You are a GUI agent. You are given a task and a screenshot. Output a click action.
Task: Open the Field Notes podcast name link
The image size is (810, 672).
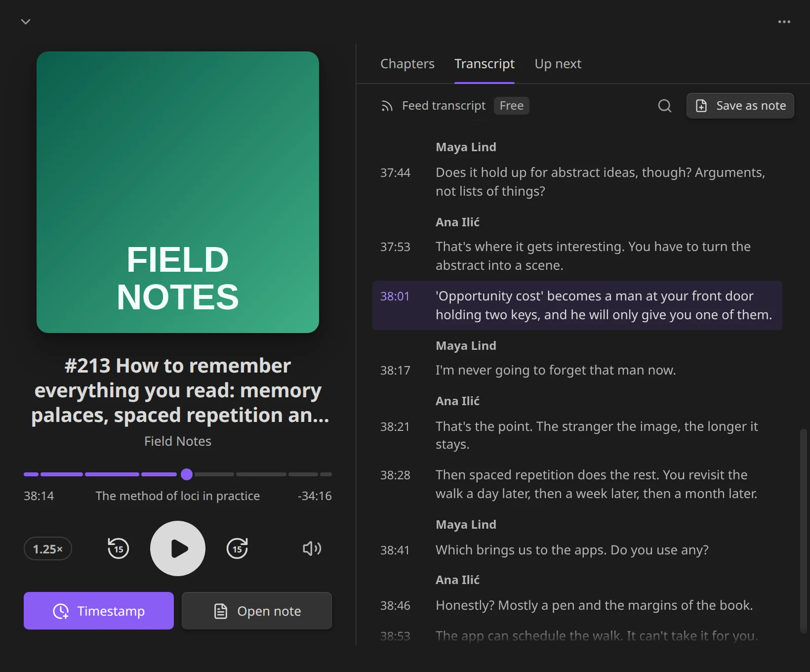[178, 441]
